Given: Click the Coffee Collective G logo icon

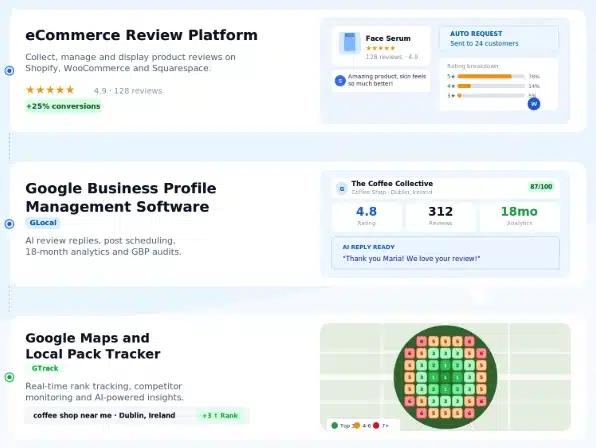Looking at the screenshot, I should [x=342, y=188].
